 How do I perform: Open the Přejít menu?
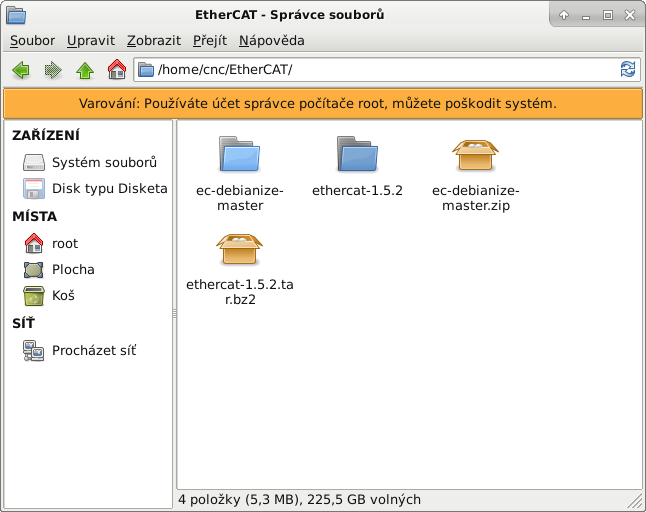210,41
